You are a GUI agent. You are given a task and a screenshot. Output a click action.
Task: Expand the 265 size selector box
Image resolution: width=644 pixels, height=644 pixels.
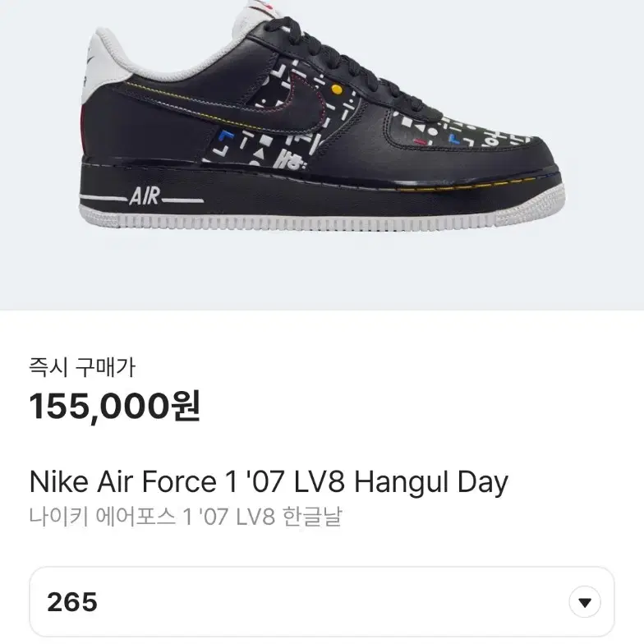[322, 602]
